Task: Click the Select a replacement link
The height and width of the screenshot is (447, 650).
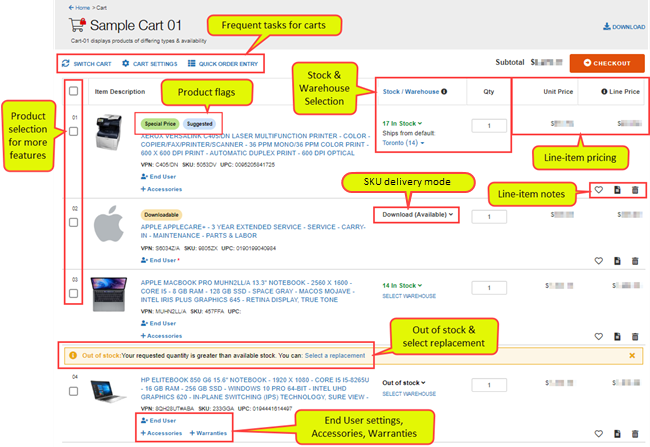Action: tap(335, 355)
